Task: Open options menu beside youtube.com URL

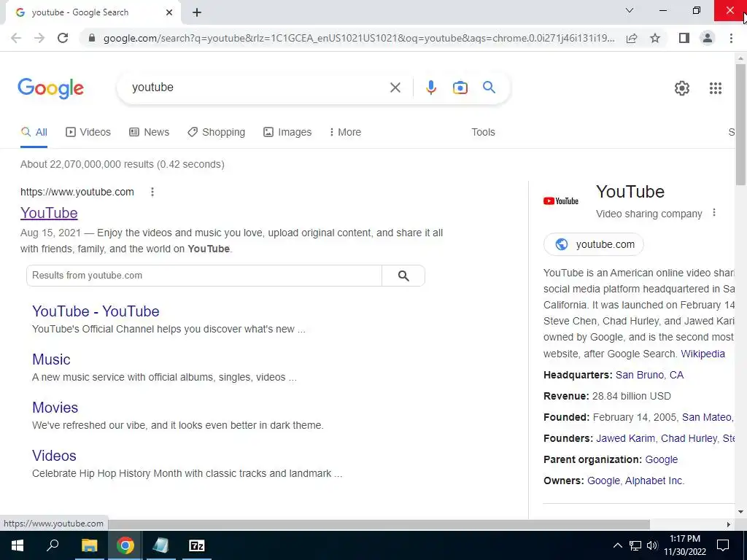Action: point(152,192)
